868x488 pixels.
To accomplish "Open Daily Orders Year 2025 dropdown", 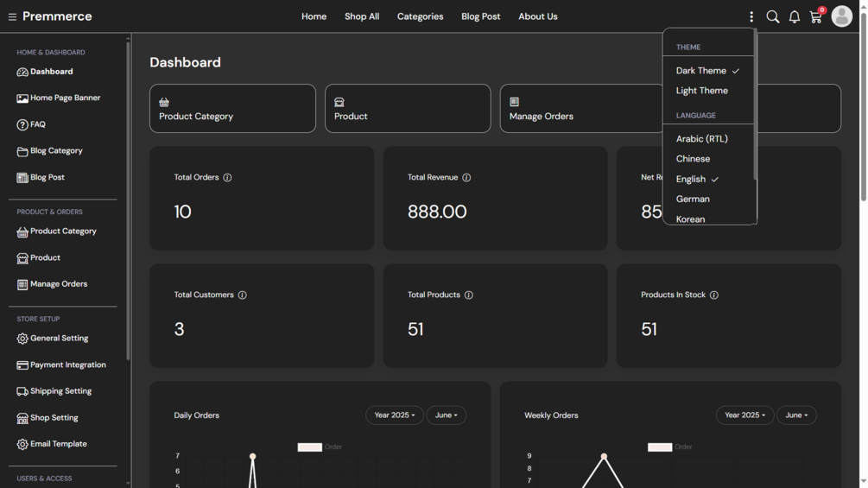I will pyautogui.click(x=395, y=415).
